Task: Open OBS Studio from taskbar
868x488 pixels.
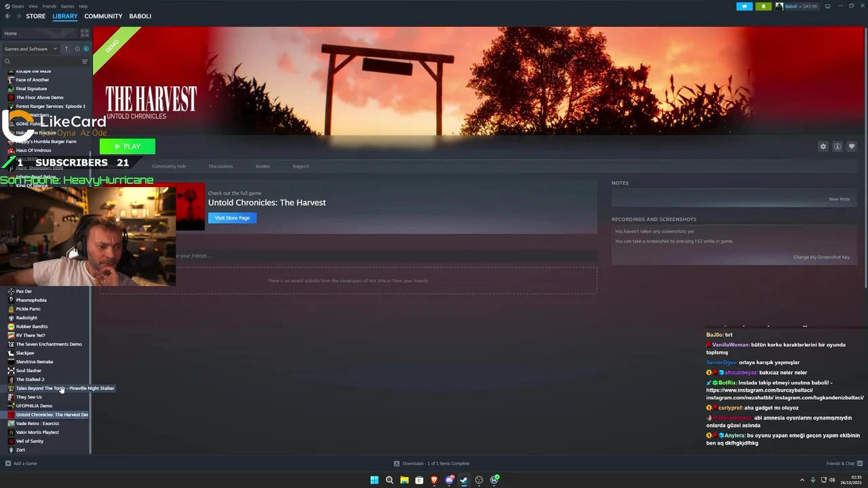Action: click(479, 480)
